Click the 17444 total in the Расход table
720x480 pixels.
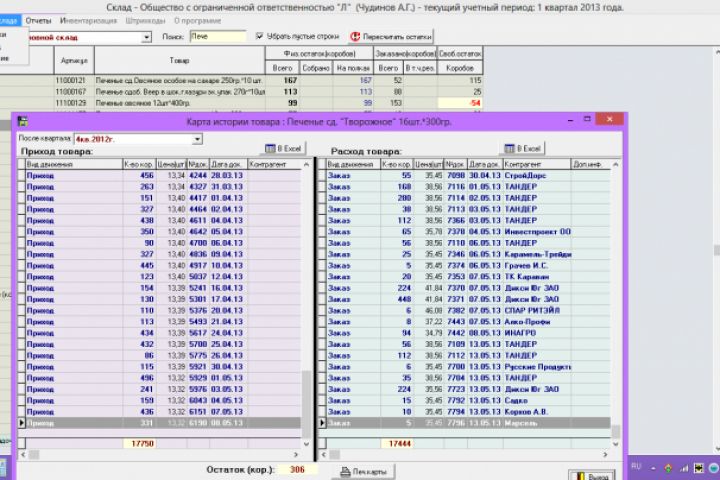click(x=397, y=443)
